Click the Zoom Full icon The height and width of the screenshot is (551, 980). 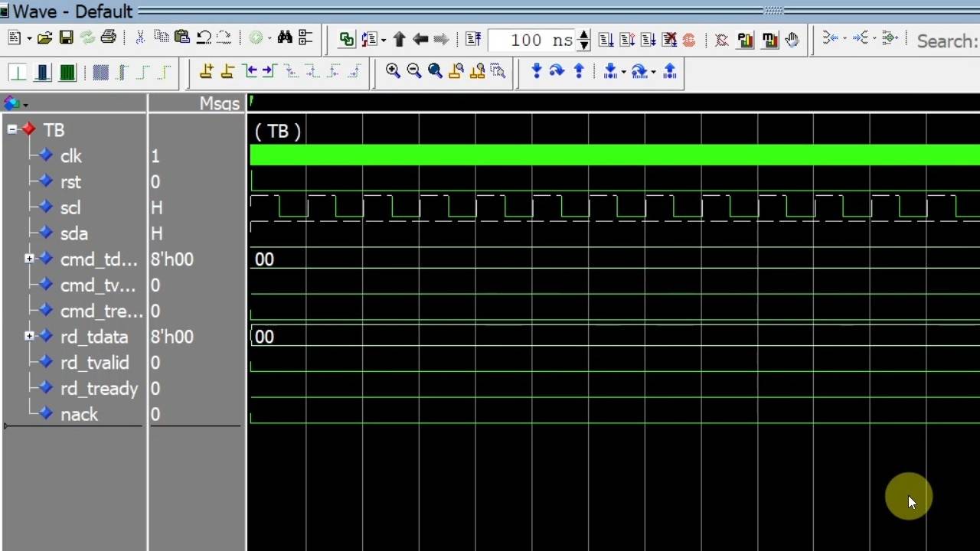pos(436,71)
